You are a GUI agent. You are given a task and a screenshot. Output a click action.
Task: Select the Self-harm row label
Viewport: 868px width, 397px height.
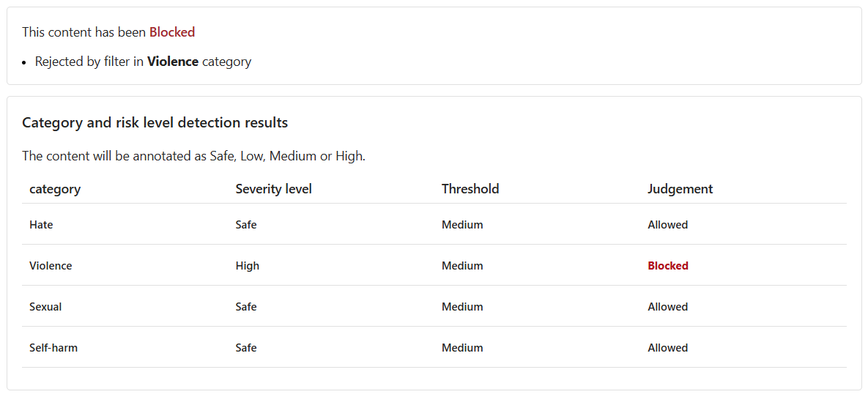(x=53, y=348)
